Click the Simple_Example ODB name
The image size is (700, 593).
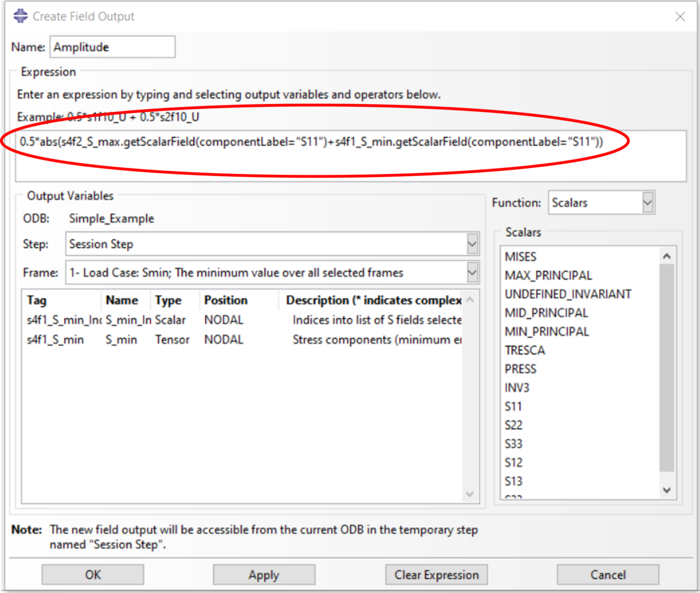(x=111, y=219)
